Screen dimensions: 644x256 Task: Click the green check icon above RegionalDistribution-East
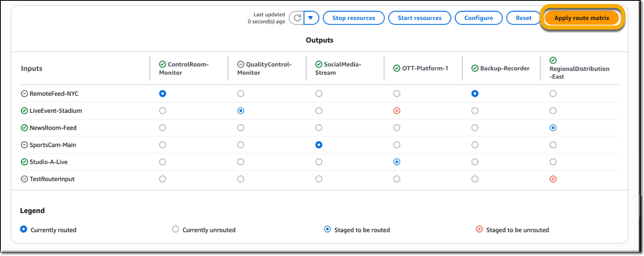(553, 60)
